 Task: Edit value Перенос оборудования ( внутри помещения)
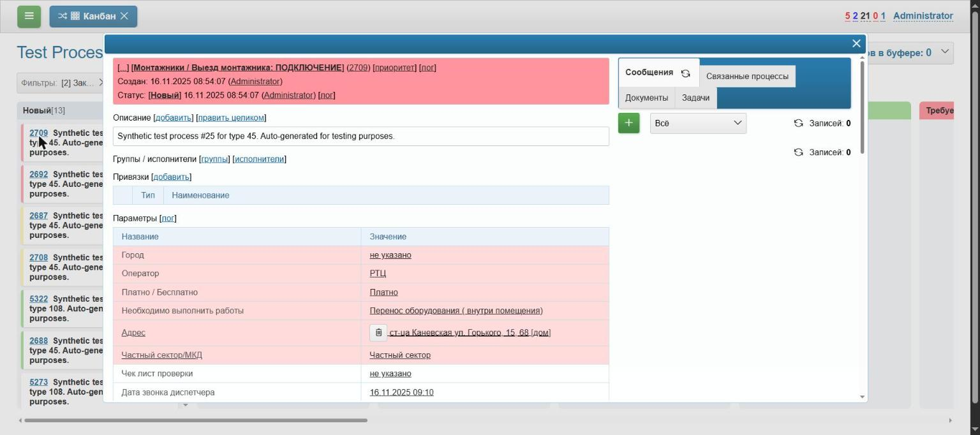(456, 311)
